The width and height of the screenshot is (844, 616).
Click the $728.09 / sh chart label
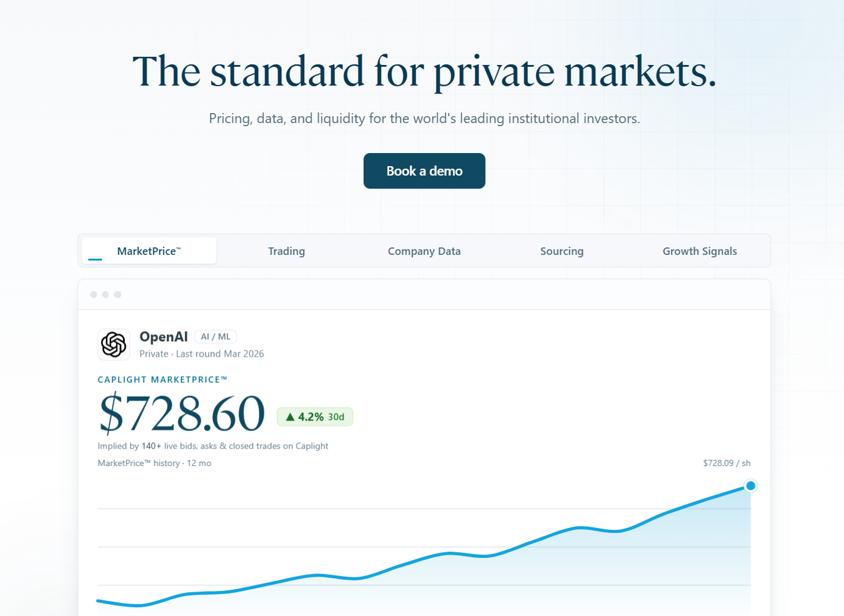coord(727,463)
